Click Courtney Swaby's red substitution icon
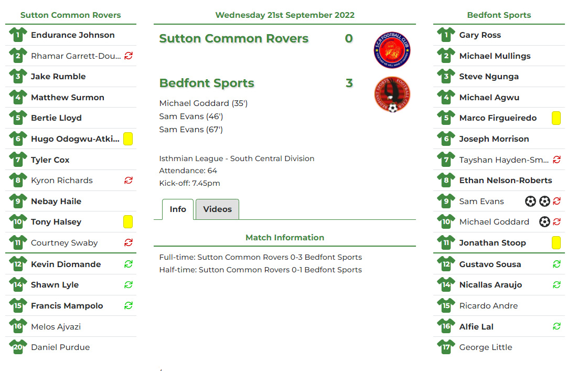The image size is (588, 371). (129, 242)
